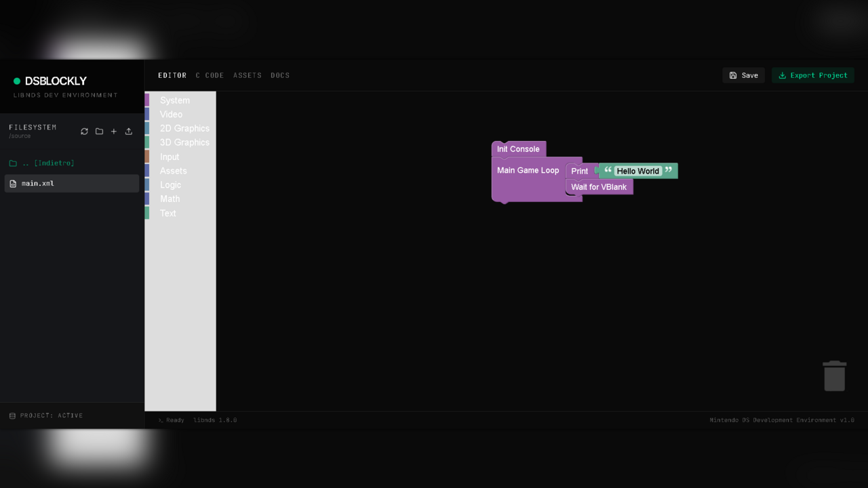This screenshot has width=868, height=488.
Task: Open the Input block category
Action: click(170, 157)
